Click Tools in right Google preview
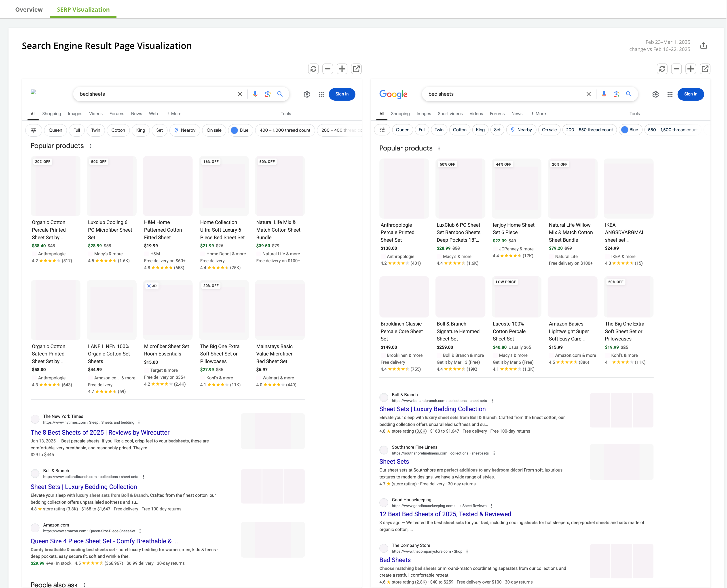 click(634, 114)
